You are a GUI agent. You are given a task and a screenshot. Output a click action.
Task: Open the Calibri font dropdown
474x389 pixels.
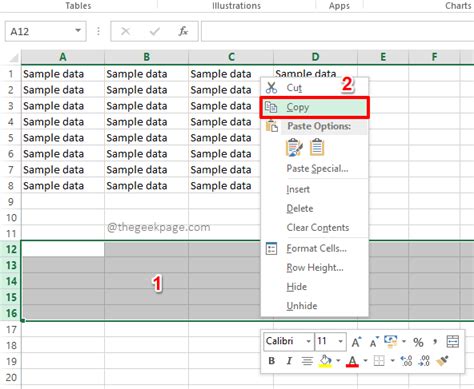308,341
